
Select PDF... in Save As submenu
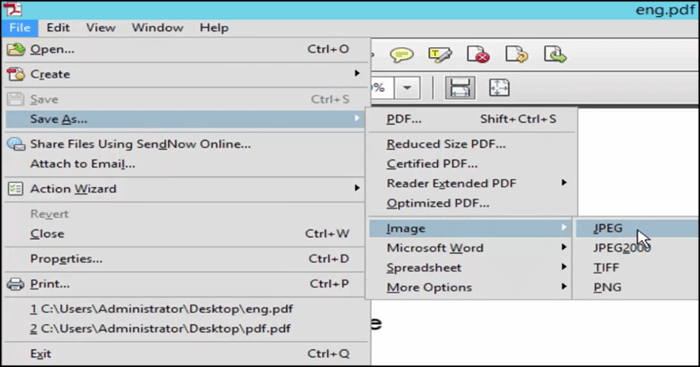pyautogui.click(x=471, y=119)
